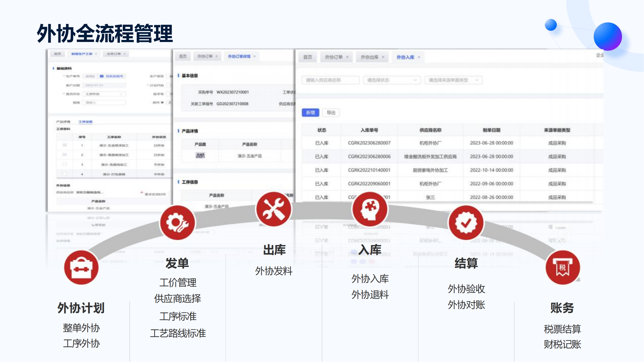Viewport: 644px width, 362px height.
Task: Select the 工序设置 sub-tab
Action: click(x=85, y=122)
